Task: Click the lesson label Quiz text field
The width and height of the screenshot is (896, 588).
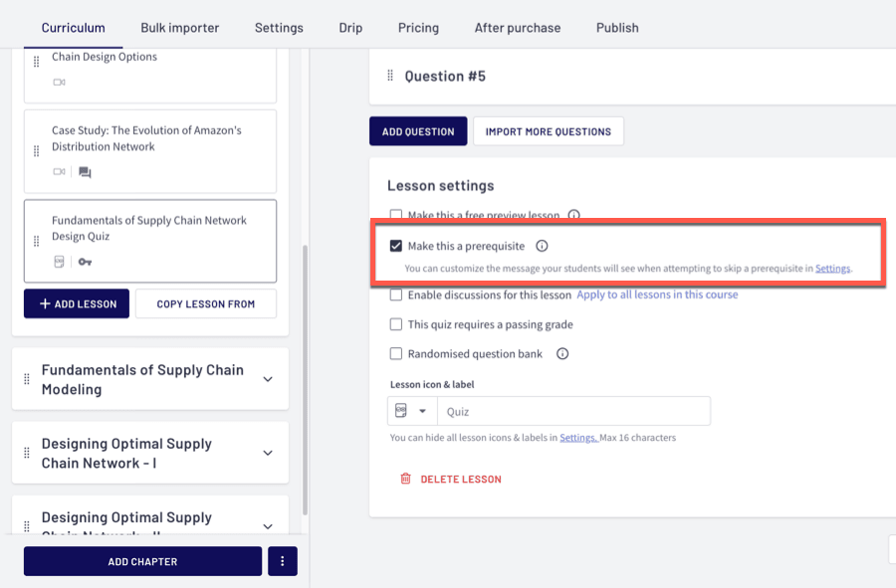Action: click(x=573, y=411)
